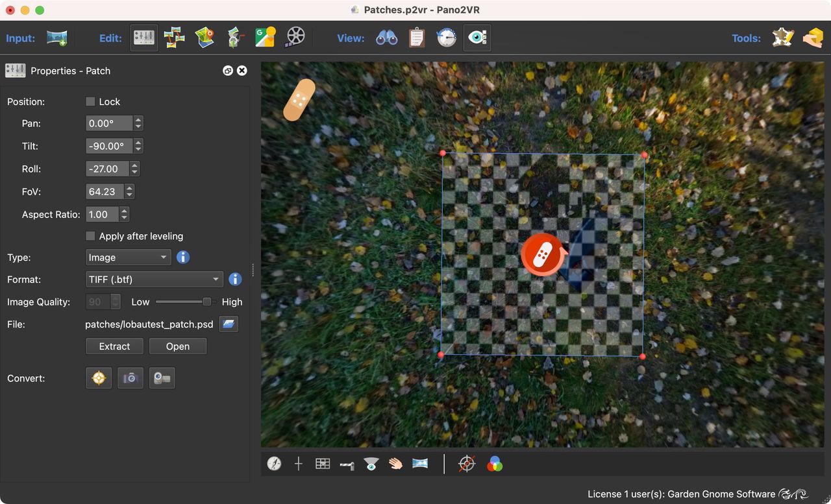
Task: Click the RGB color circles icon
Action: point(495,464)
